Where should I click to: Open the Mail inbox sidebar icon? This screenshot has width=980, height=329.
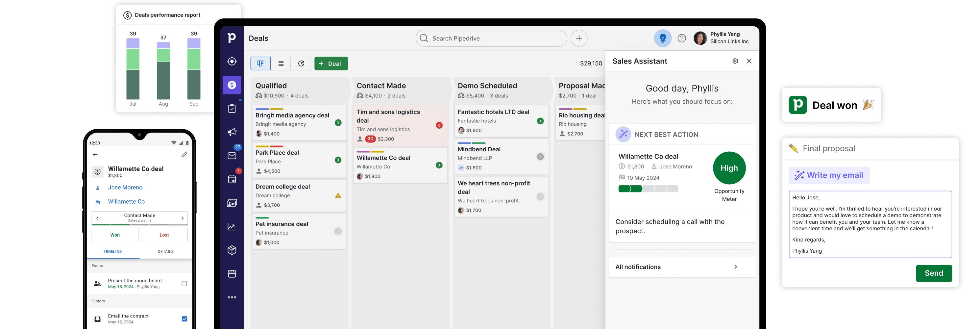coord(232,156)
